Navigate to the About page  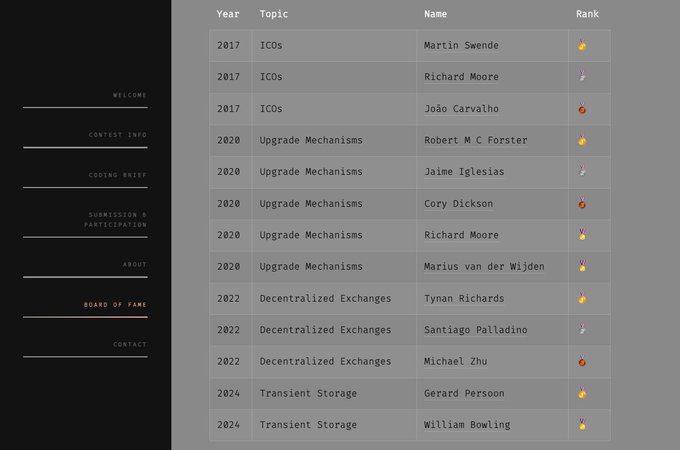(134, 264)
